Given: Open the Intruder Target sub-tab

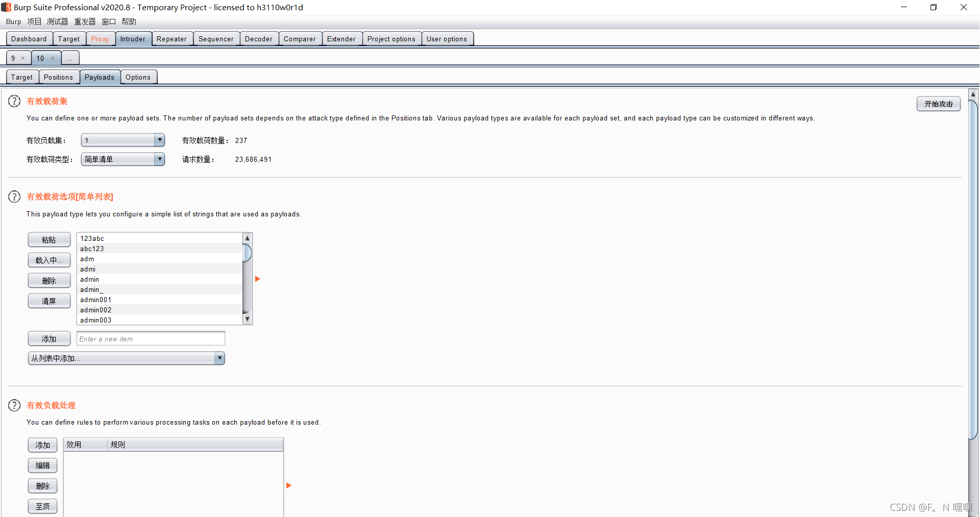Looking at the screenshot, I should pos(22,77).
